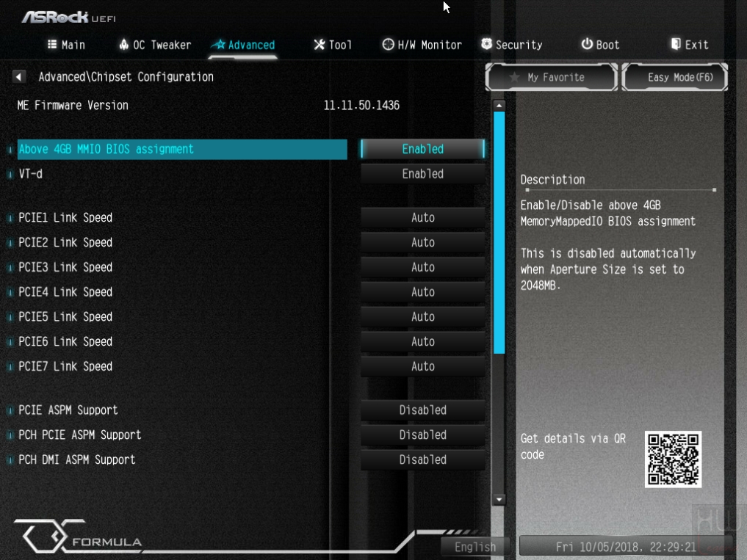The height and width of the screenshot is (560, 747).
Task: Click the OC Tweaker rocket icon
Action: point(124,44)
